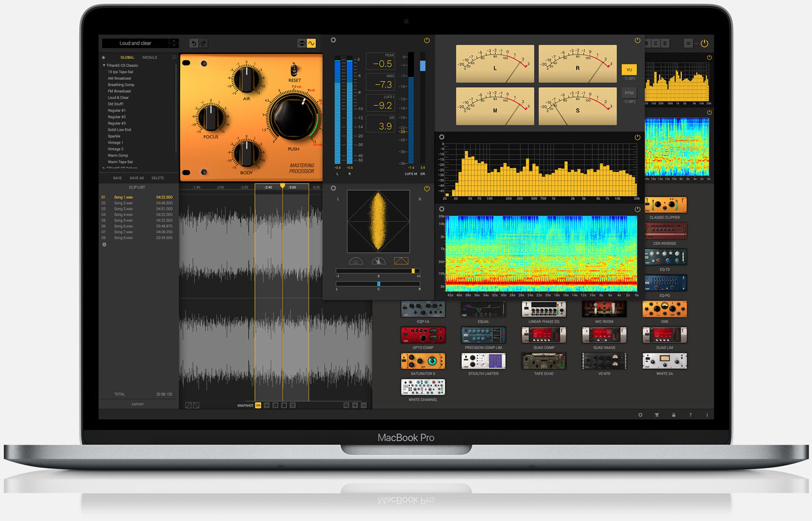
Task: Collapse T-RackS CS Classic preset folder
Action: (104, 65)
